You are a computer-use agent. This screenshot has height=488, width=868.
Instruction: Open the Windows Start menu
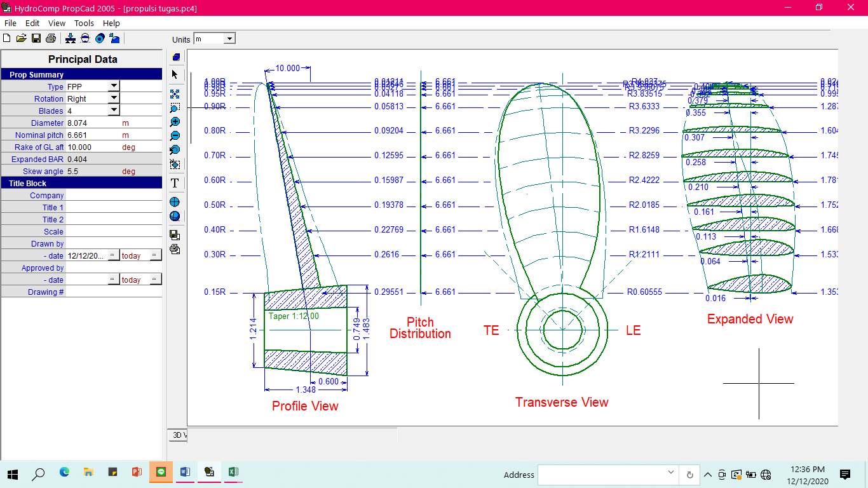[x=13, y=473]
